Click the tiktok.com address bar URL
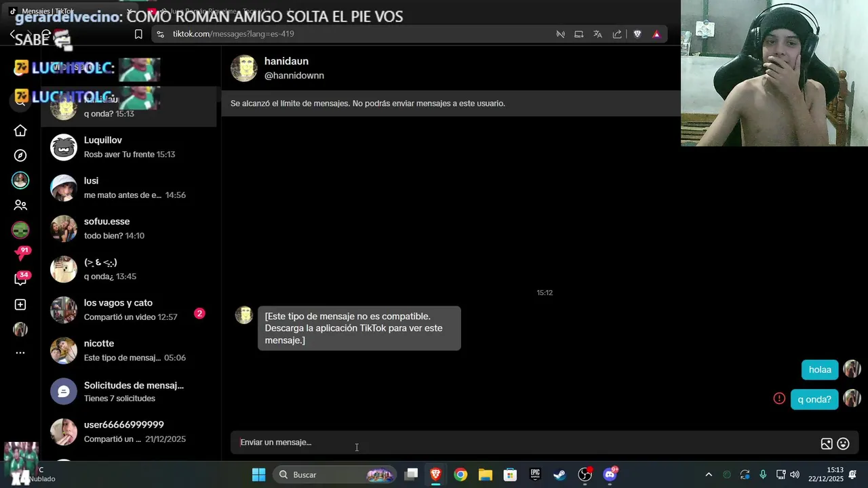The width and height of the screenshot is (868, 488). [233, 34]
